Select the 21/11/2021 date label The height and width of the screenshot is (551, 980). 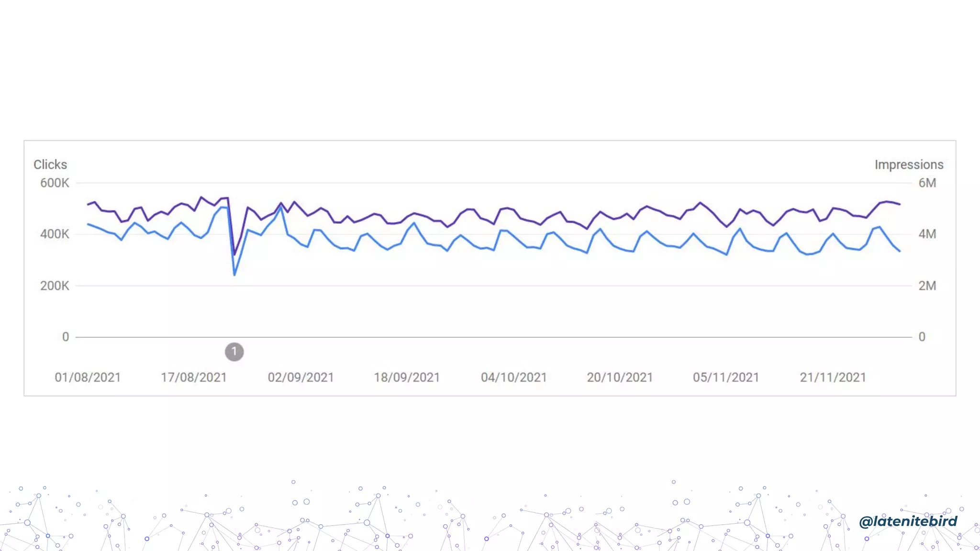(x=833, y=378)
